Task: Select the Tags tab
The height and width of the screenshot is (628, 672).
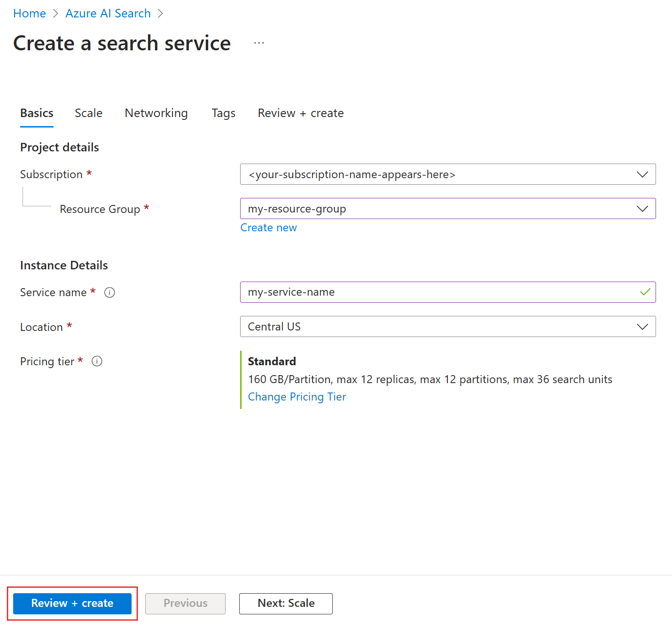Action: 223,113
